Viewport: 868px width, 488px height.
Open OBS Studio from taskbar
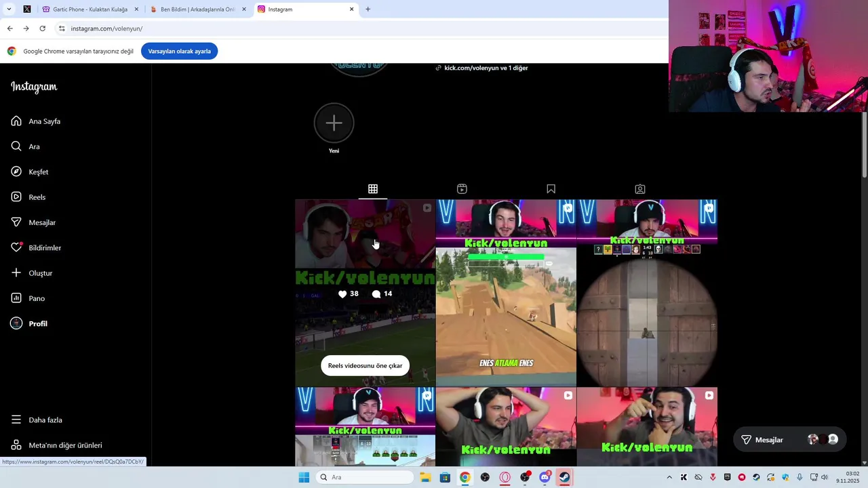tap(485, 477)
